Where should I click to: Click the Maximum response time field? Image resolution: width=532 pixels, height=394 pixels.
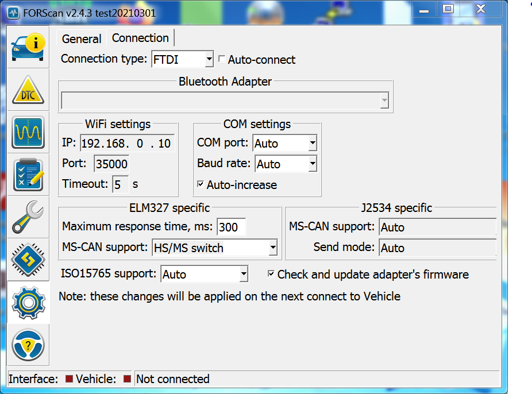pyautogui.click(x=231, y=227)
